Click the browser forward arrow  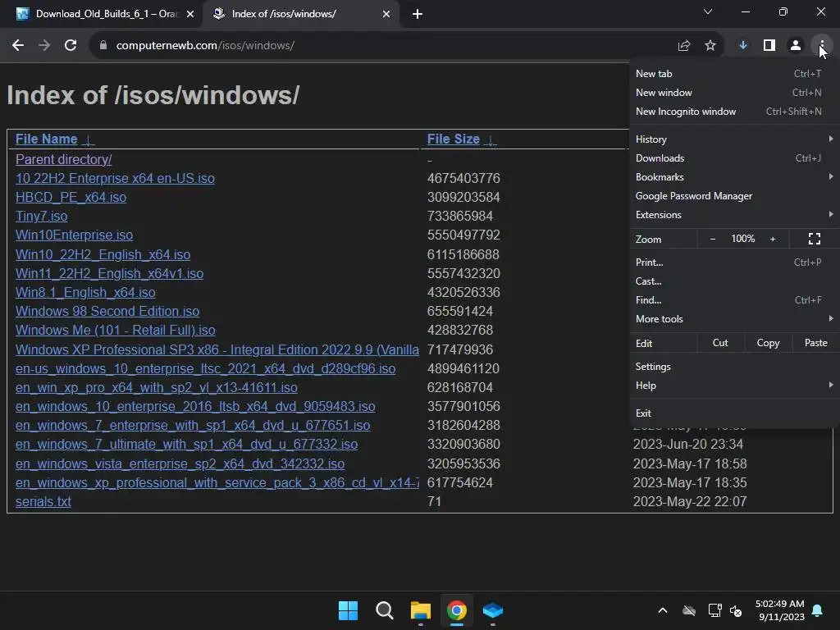click(x=44, y=46)
